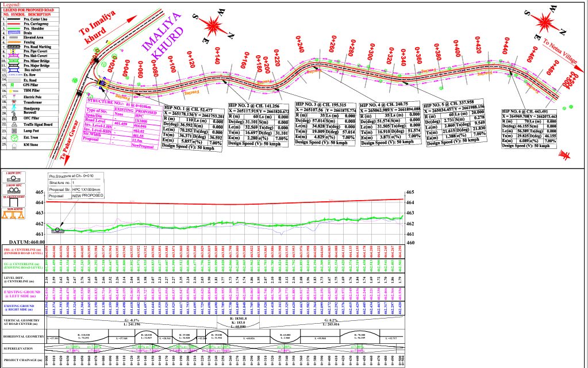This screenshot has height=368, width=588.
Task: Click the Pro. Road Marking legend symbol
Action: tap(14, 47)
